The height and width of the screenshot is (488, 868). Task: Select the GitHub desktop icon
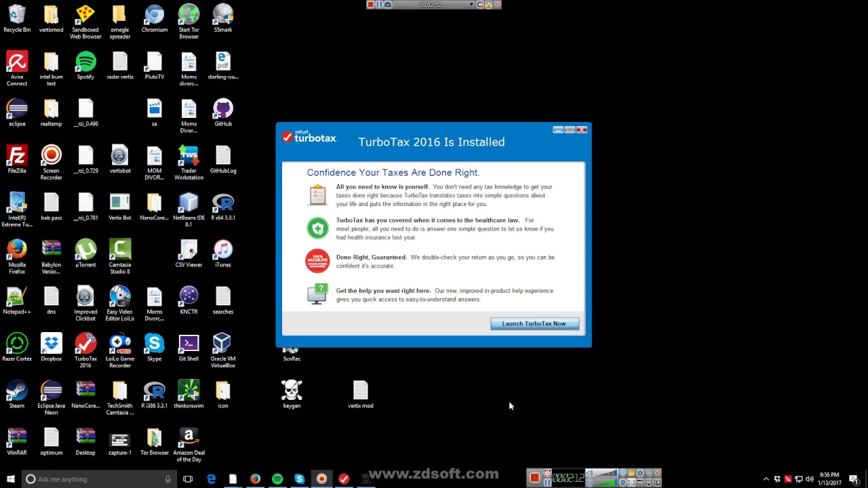(x=222, y=113)
